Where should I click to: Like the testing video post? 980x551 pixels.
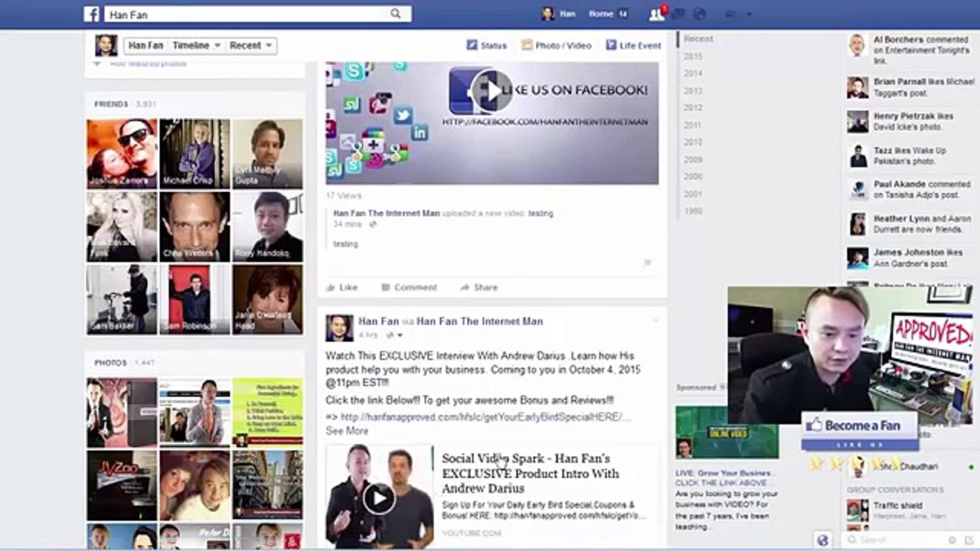[341, 287]
